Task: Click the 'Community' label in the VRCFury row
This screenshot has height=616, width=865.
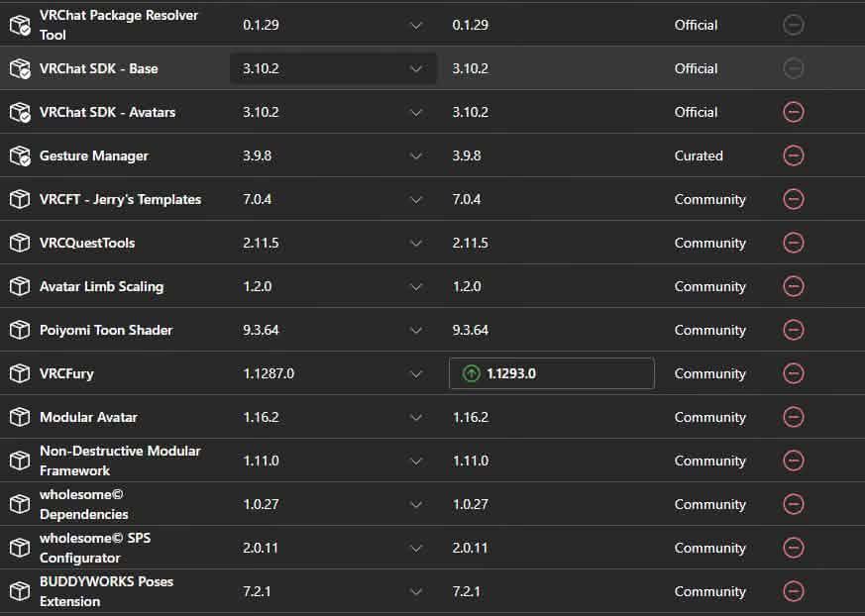Action: pyautogui.click(x=710, y=374)
